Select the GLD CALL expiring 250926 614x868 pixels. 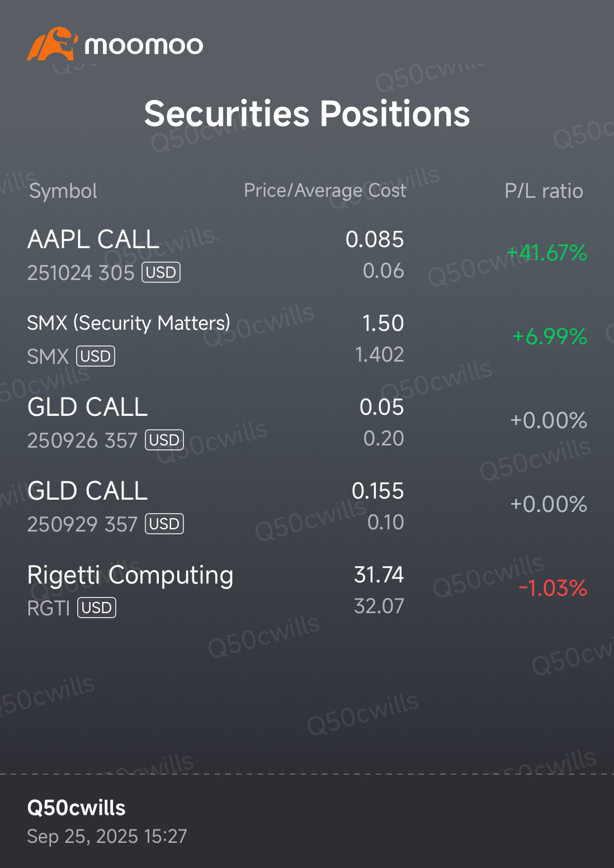coord(88,407)
